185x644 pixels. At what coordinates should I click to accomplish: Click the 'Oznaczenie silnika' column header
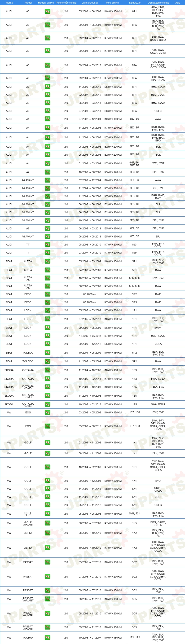(158, 3)
